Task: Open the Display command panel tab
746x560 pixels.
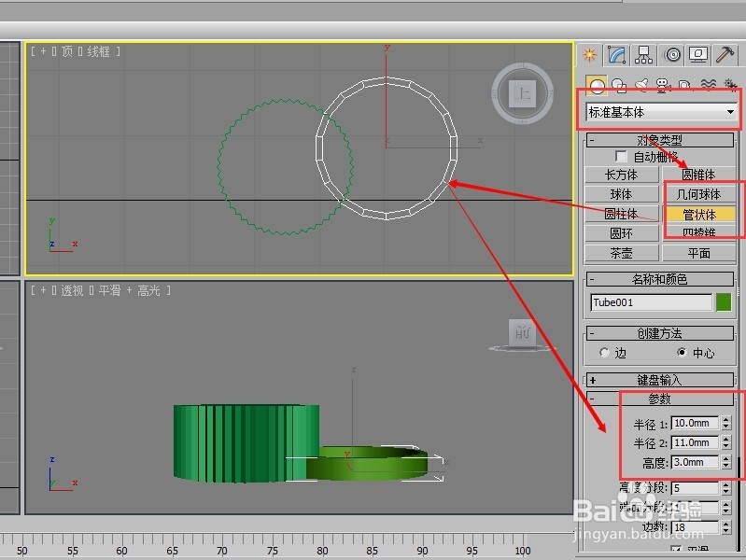Action: tap(698, 55)
